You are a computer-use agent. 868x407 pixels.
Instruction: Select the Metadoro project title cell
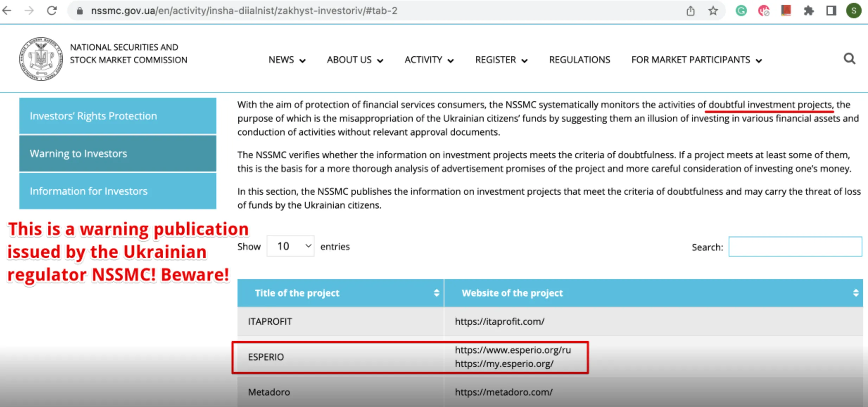pos(341,392)
